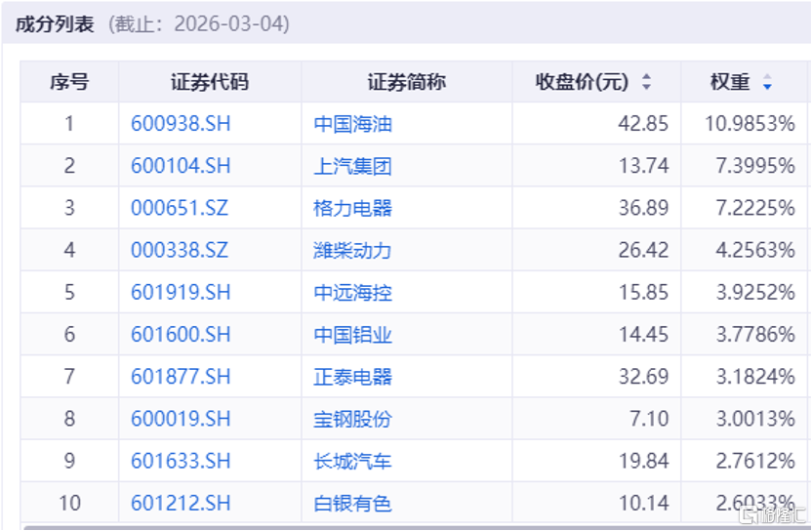This screenshot has width=812, height=531.
Task: Select closing price 19.84
Action: [644, 461]
